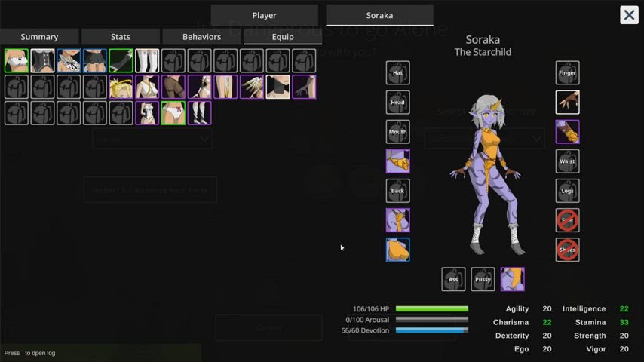This screenshot has height=362, width=644.
Task: Select the first inventory item thumbnail
Action: point(17,60)
